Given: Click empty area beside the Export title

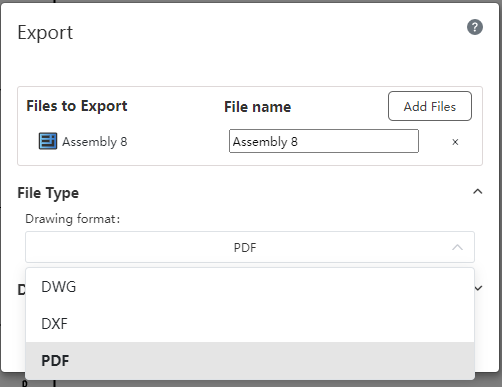Looking at the screenshot, I should [x=267, y=33].
